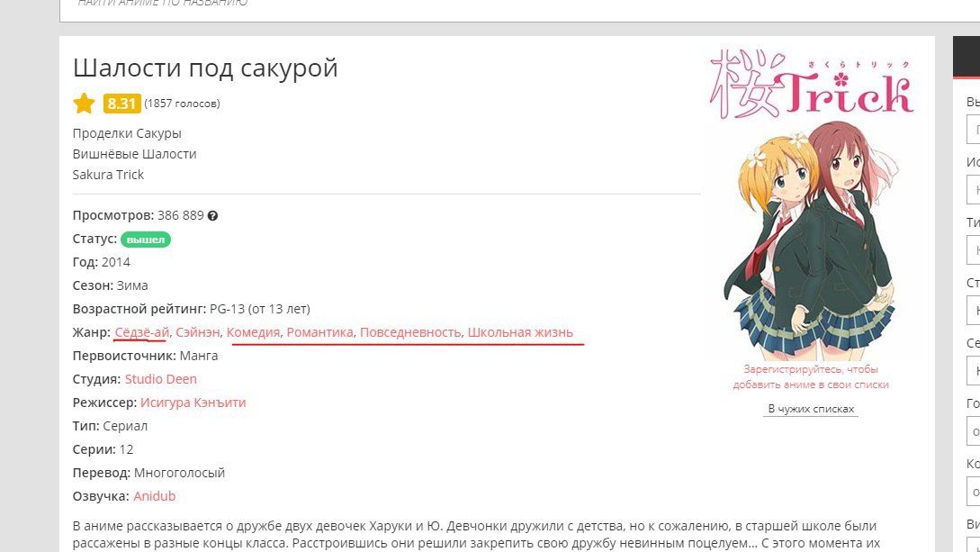Viewport: 980px width, 552px height.
Task: Click the title Шалости под сакурой
Action: pos(205,68)
